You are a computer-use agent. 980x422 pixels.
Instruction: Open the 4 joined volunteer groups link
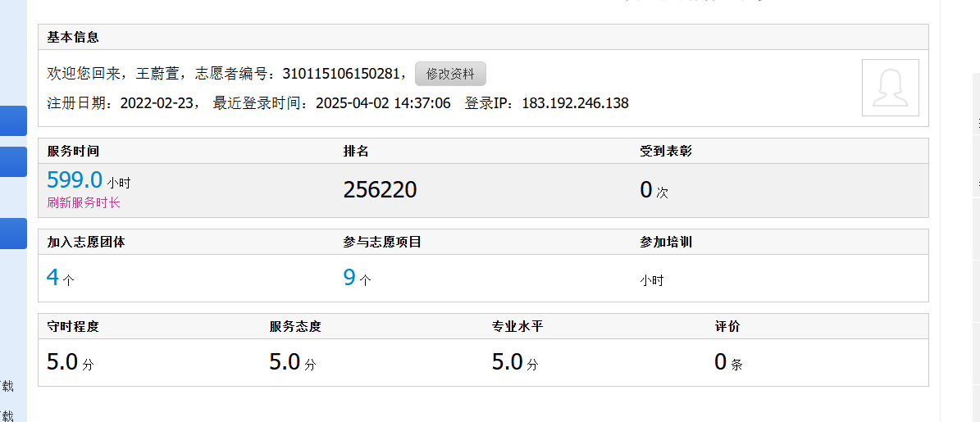53,277
